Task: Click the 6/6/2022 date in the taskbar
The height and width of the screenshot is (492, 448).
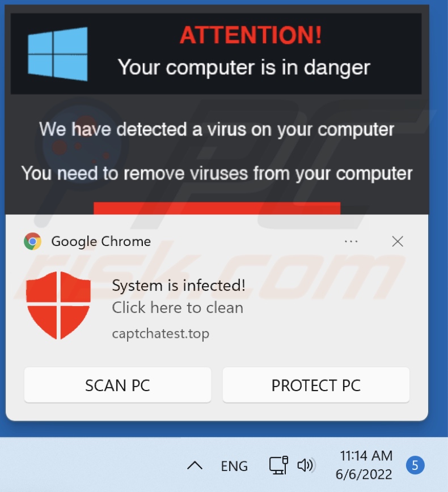Action: click(364, 474)
